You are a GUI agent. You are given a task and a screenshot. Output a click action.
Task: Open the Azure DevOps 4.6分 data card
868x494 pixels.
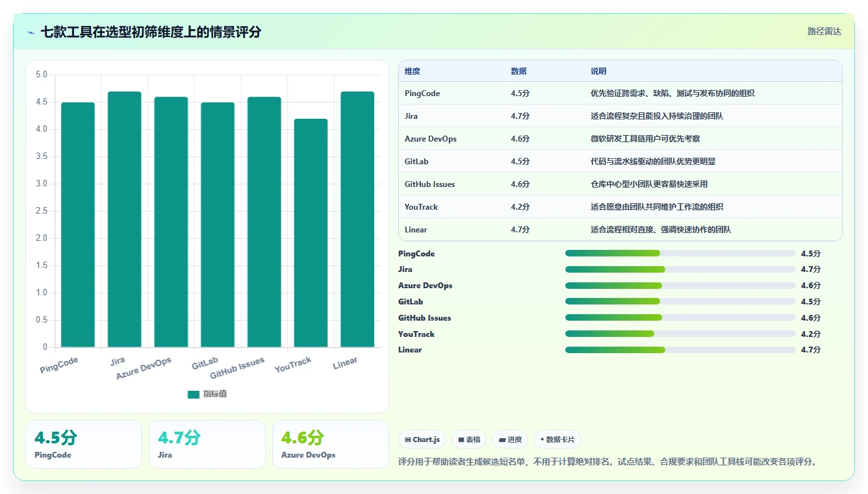pos(331,444)
